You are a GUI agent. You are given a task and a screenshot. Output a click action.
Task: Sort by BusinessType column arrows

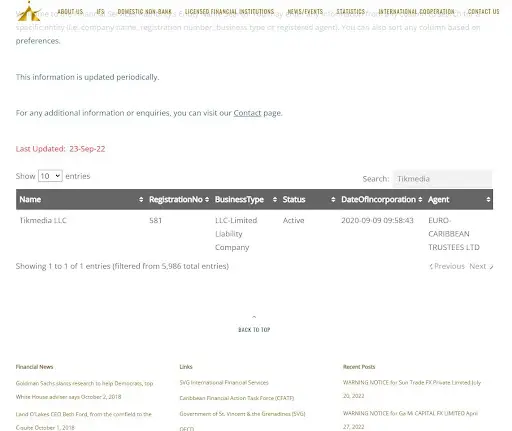tap(275, 199)
